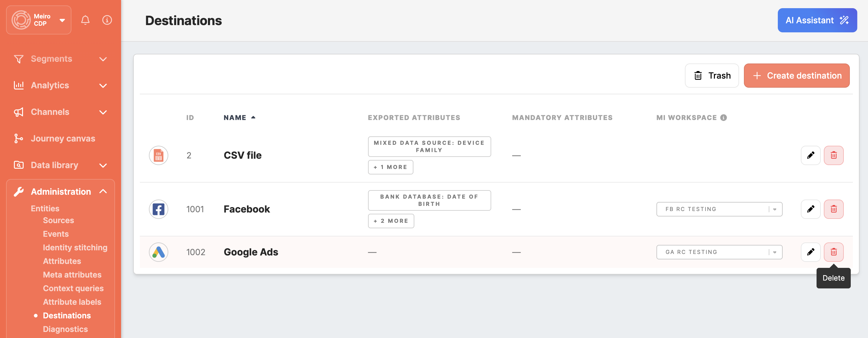
Task: Open the Attributes admin page
Action: (62, 261)
